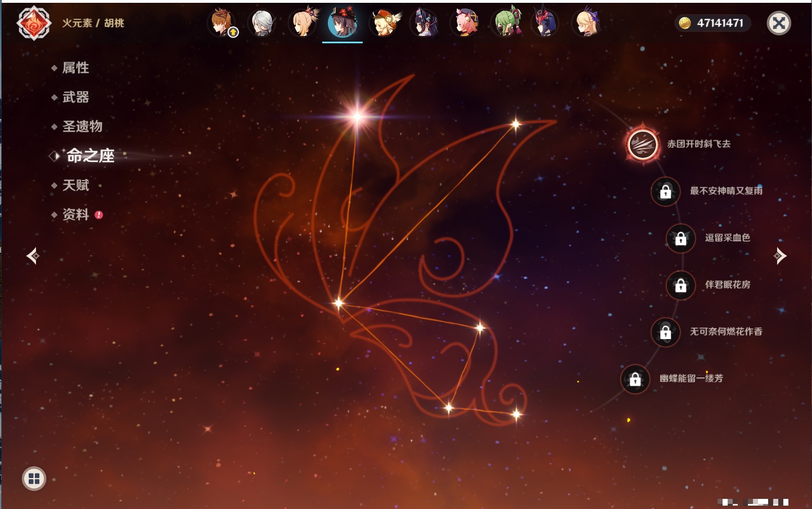Viewport: 812px width, 509px height.
Task: Open the 资料 profile menu
Action: click(75, 214)
